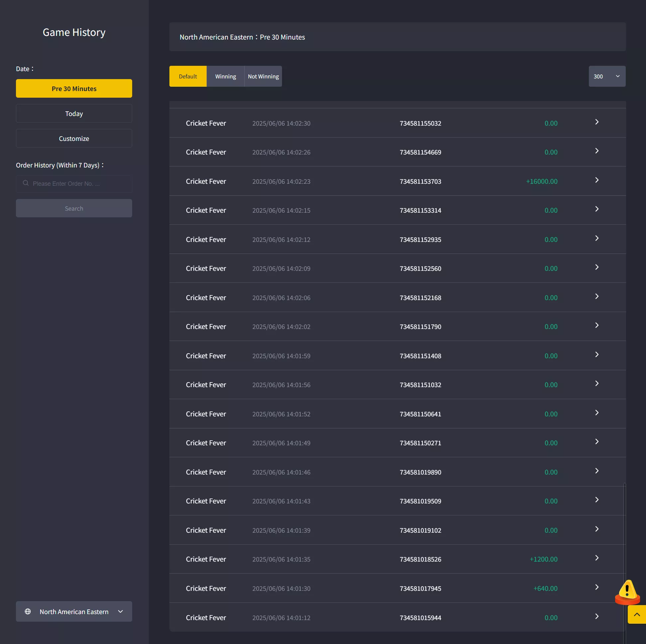Viewport: 646px width, 644px height.
Task: Select the +16000.00 winning amount
Action: pos(542,181)
